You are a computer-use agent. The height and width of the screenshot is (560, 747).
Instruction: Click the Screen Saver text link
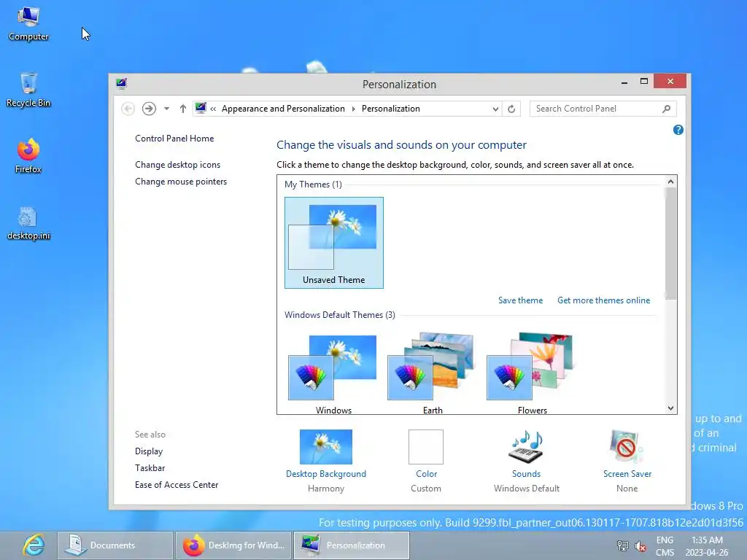tap(627, 474)
